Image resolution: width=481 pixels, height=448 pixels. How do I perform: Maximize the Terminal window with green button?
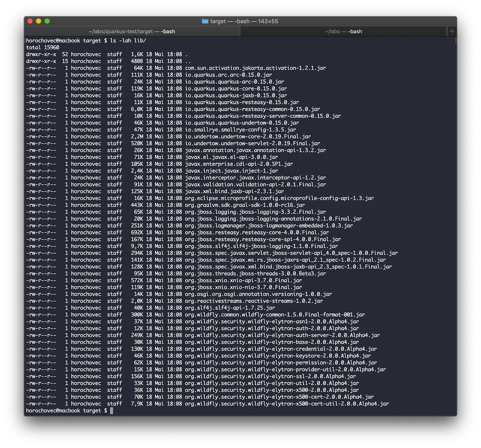click(47, 21)
